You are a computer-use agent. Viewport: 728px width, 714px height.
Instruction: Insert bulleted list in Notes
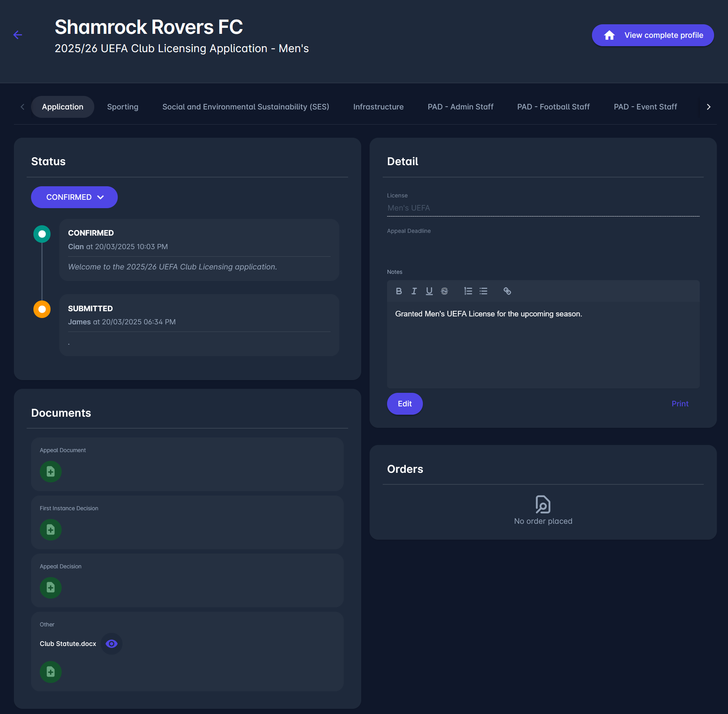tap(483, 291)
